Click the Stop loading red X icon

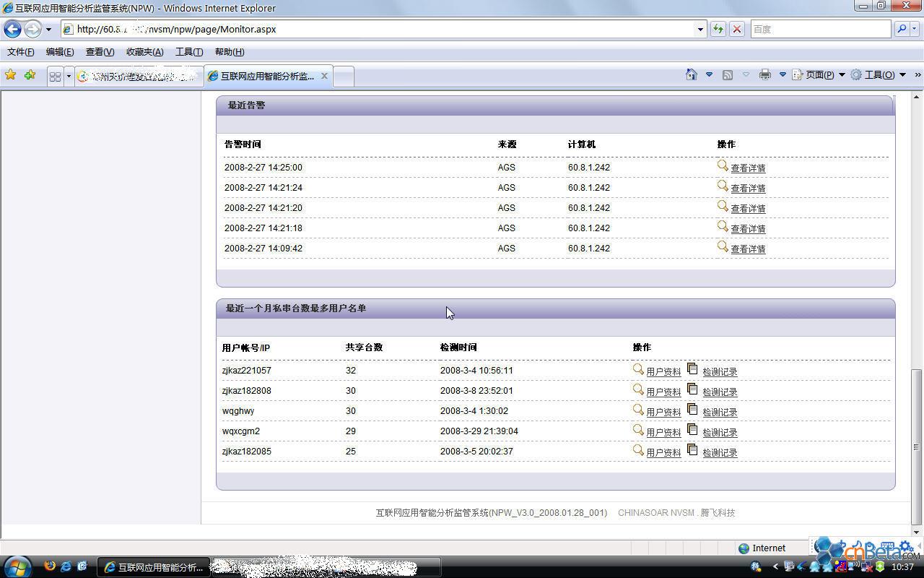736,30
